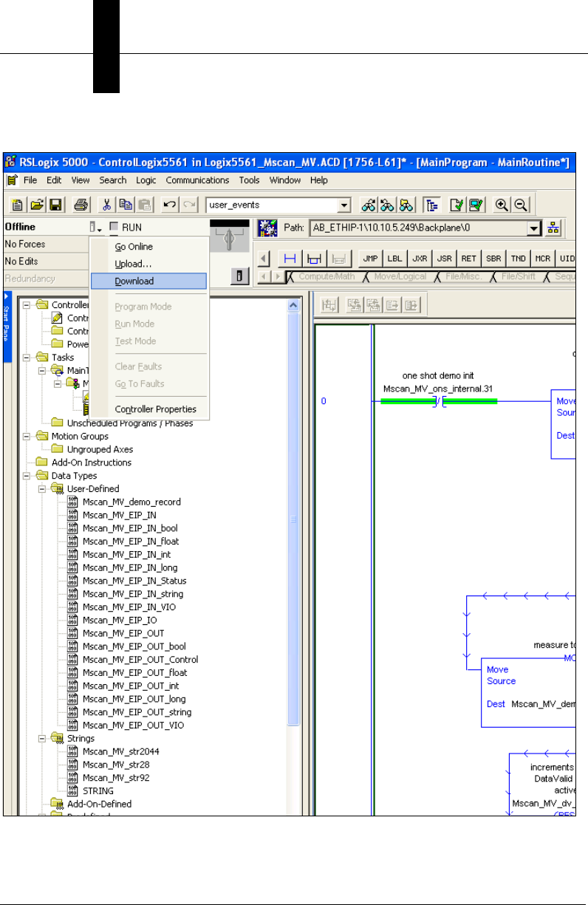Open the Logic menu

pyautogui.click(x=146, y=180)
